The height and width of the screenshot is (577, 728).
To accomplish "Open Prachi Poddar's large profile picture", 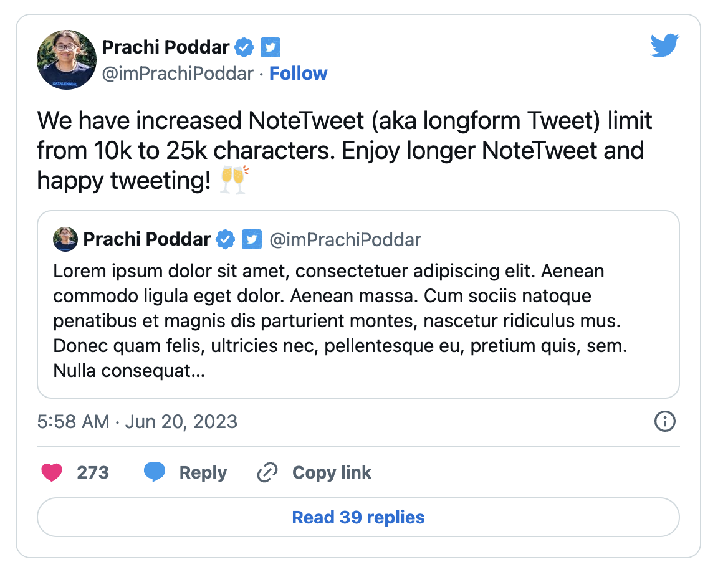I will coord(67,59).
